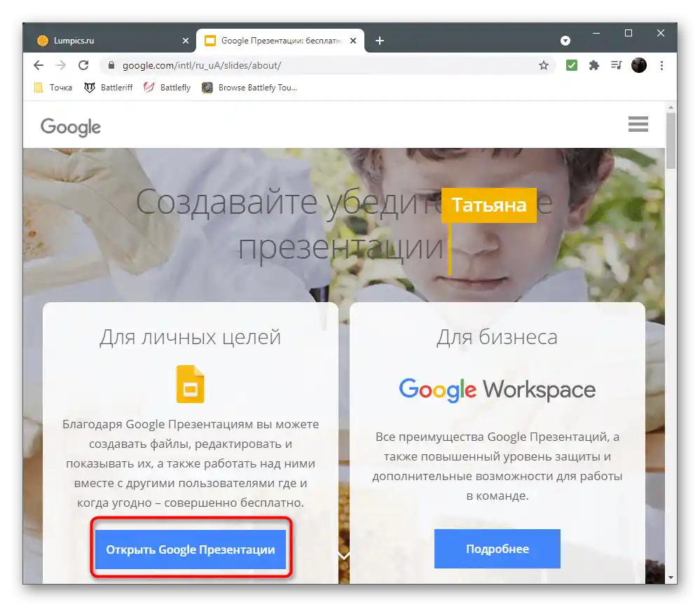Bookmark this page with the star icon
The width and height of the screenshot is (700, 607).
coord(543,66)
